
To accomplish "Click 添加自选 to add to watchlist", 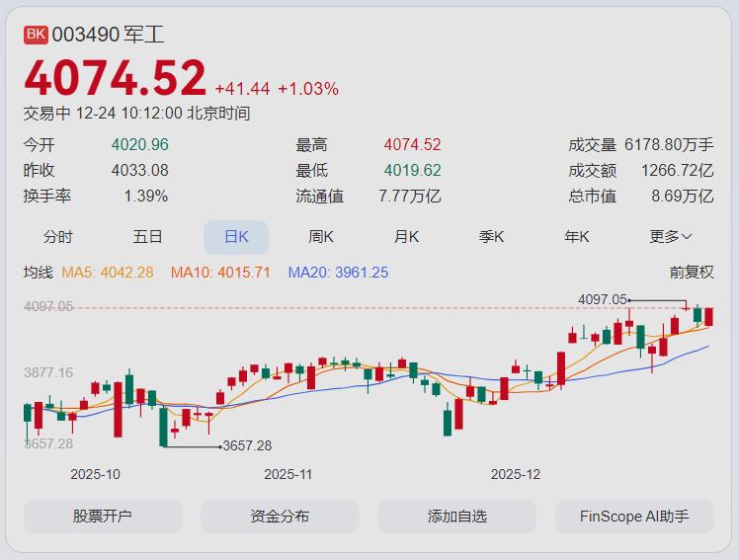I will coord(456,516).
